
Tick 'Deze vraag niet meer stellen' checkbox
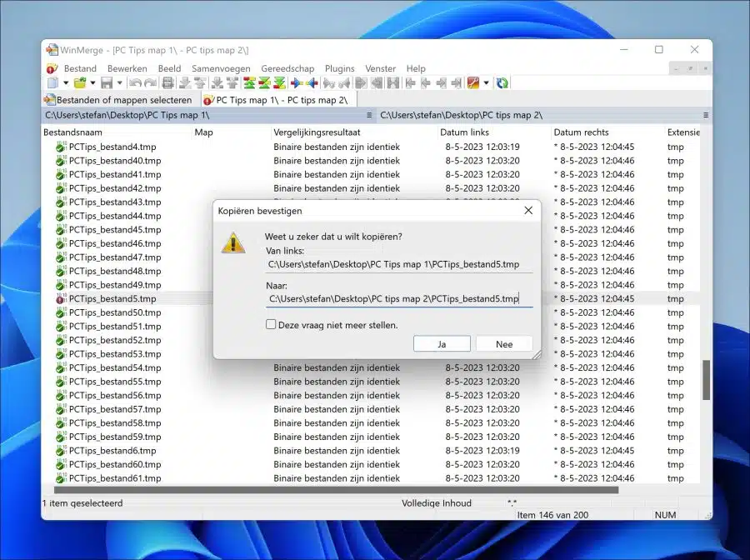[x=271, y=325]
